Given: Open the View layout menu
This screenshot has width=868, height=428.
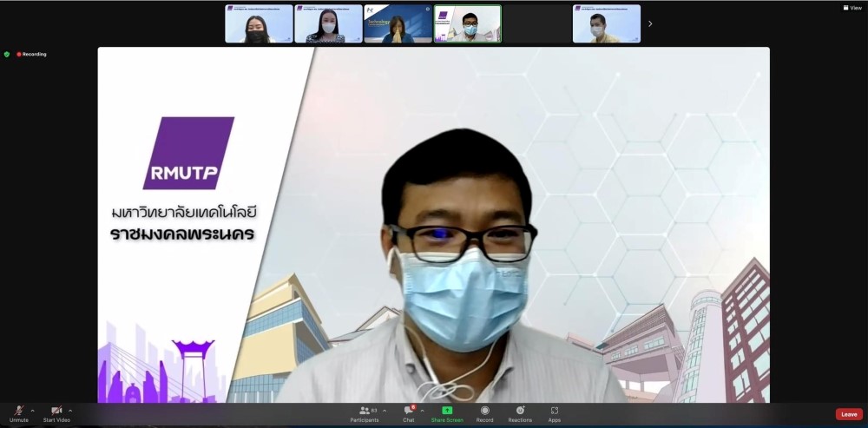Looking at the screenshot, I should click(852, 8).
